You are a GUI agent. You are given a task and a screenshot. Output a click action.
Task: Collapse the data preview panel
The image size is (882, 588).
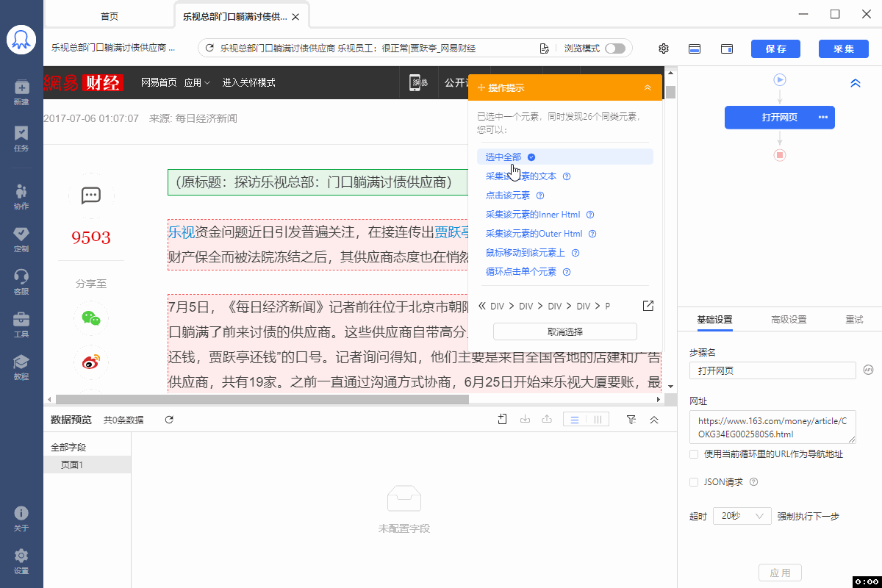point(653,419)
